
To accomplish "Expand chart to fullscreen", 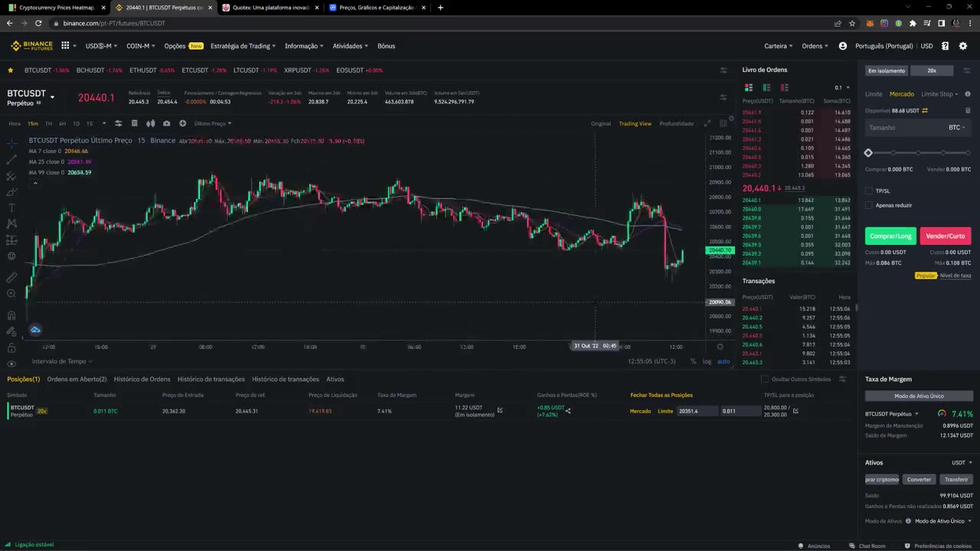I will click(707, 123).
